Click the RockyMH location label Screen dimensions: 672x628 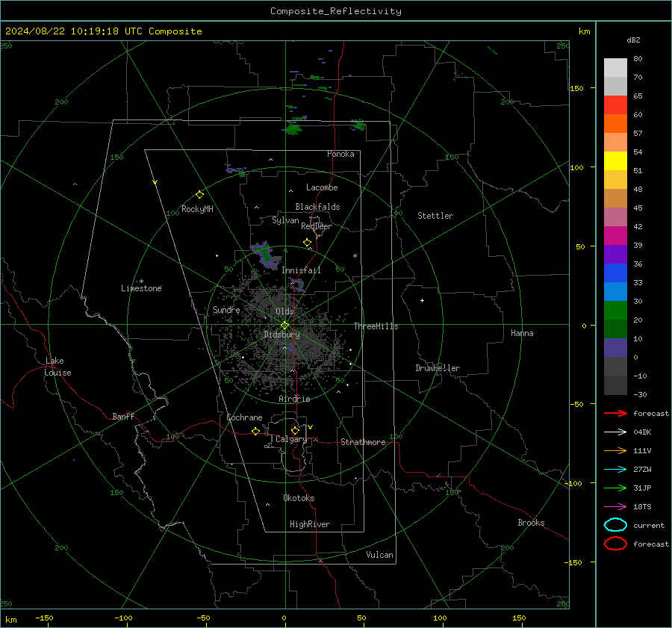(x=197, y=209)
